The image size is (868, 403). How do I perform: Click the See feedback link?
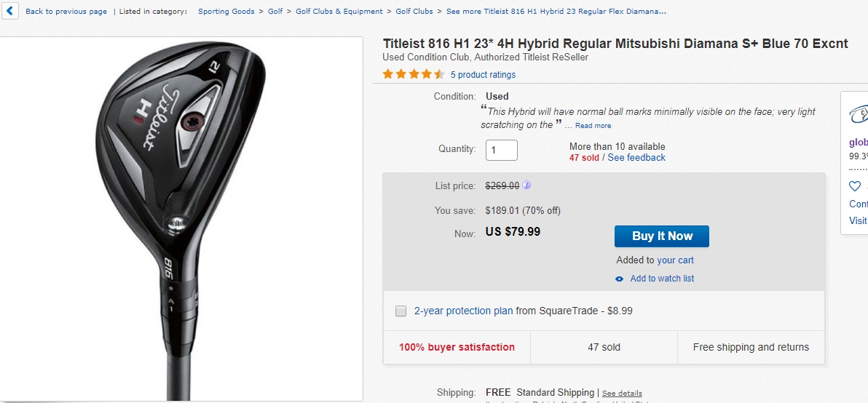click(636, 158)
